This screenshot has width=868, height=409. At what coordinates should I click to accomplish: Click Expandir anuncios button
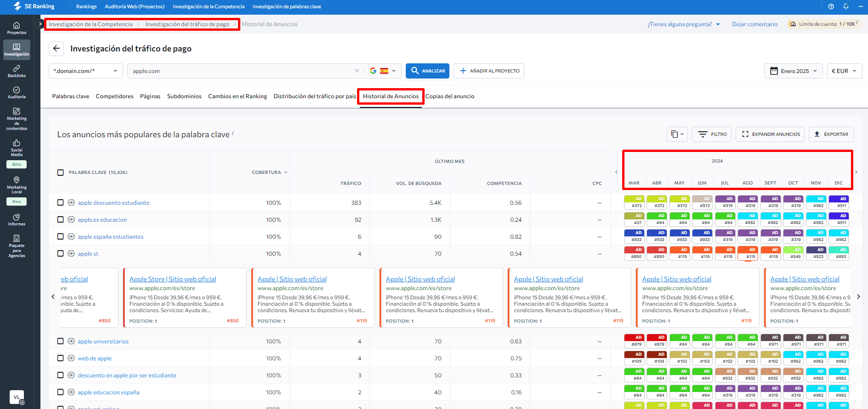tap(770, 134)
